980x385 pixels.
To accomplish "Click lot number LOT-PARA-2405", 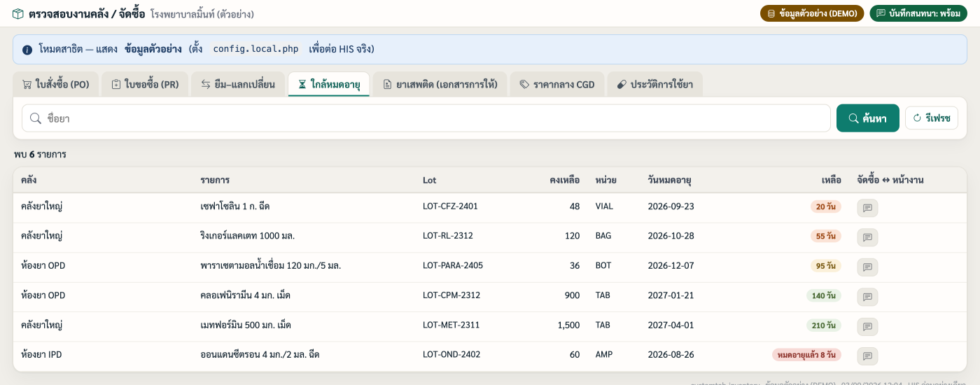I will click(453, 266).
